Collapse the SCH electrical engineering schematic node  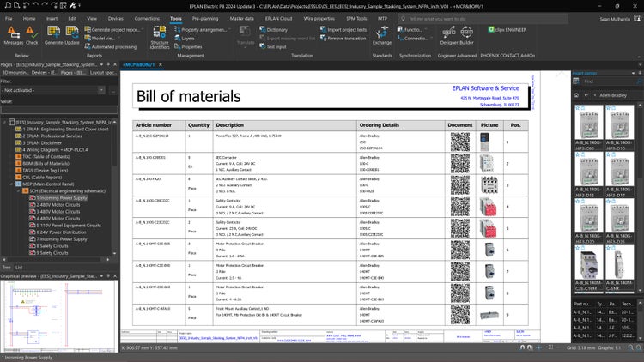point(18,190)
